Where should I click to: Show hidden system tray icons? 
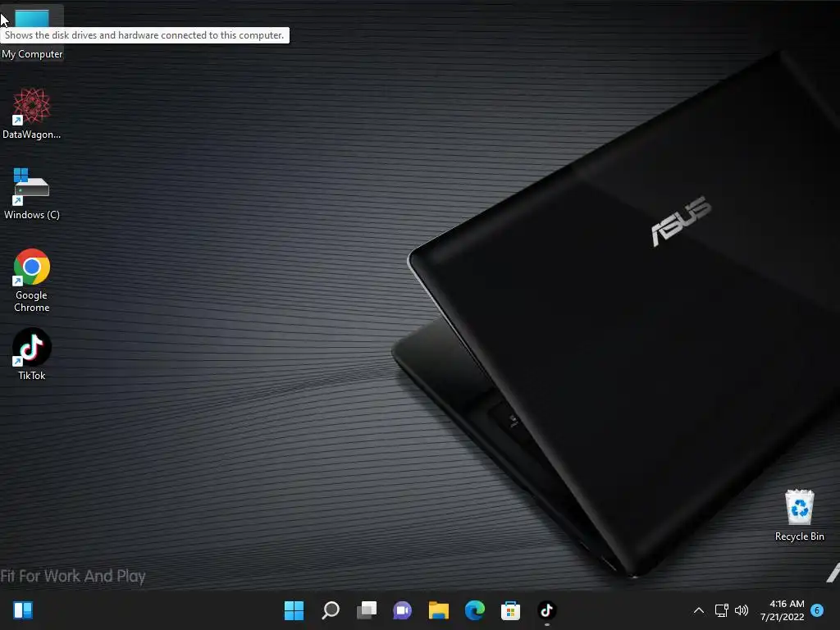tap(699, 610)
